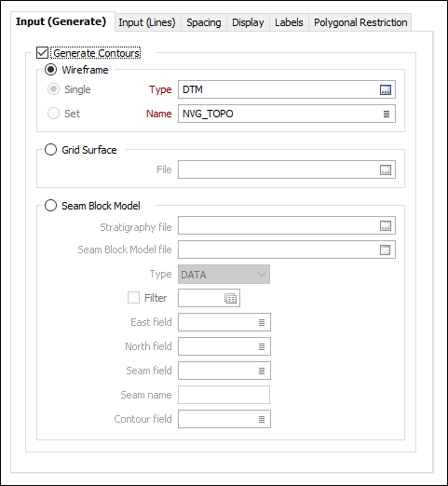Open the wireframe Type browse ellipsis icon
Screen dimensions: 448x486
(386, 90)
